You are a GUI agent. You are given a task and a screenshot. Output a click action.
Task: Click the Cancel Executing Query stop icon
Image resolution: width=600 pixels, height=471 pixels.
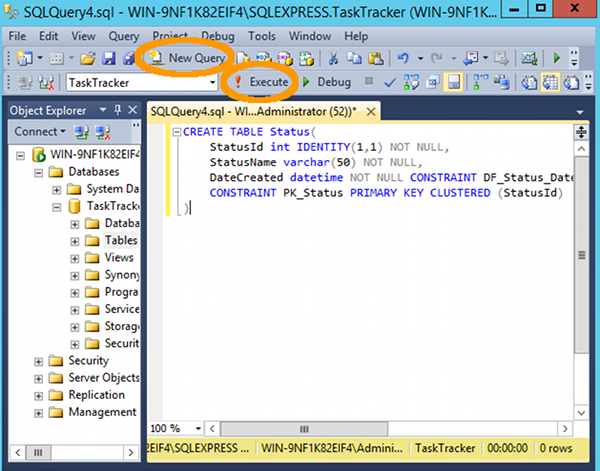click(x=369, y=81)
